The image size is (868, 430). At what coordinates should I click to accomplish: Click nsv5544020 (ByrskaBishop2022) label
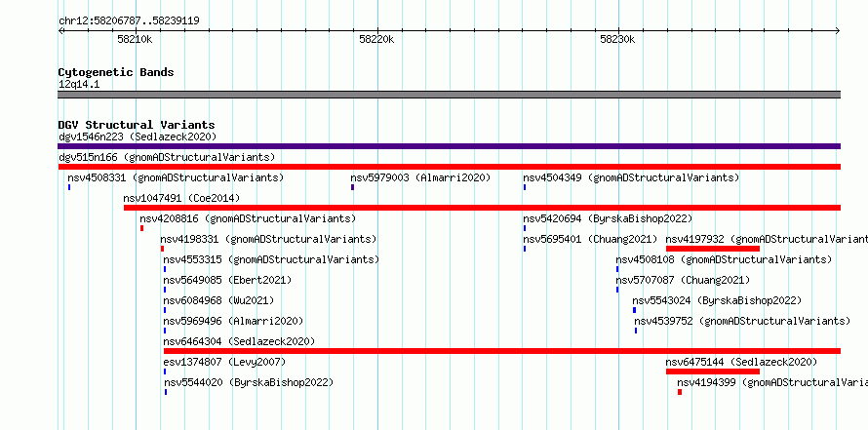tap(249, 382)
